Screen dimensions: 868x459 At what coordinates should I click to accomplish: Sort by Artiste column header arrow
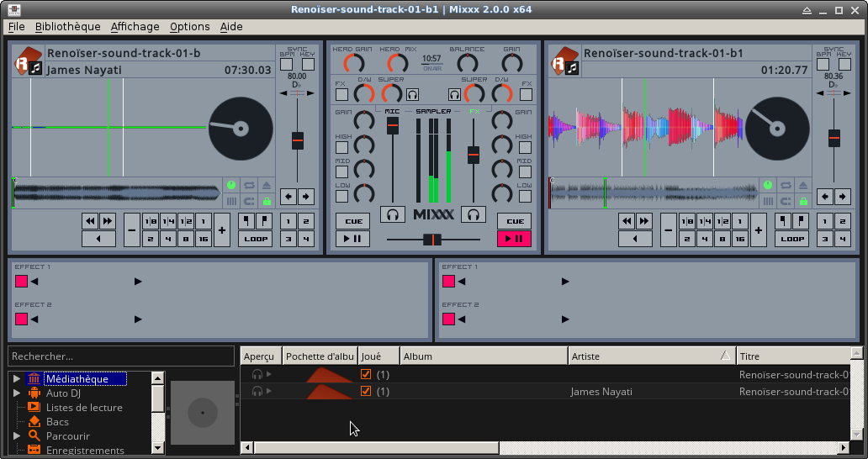[725, 356]
